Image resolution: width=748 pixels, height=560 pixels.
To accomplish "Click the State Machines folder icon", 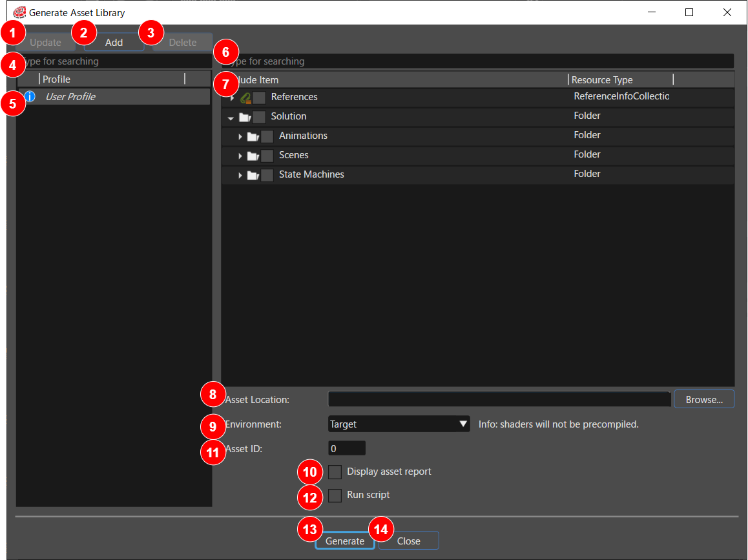I will (x=253, y=176).
